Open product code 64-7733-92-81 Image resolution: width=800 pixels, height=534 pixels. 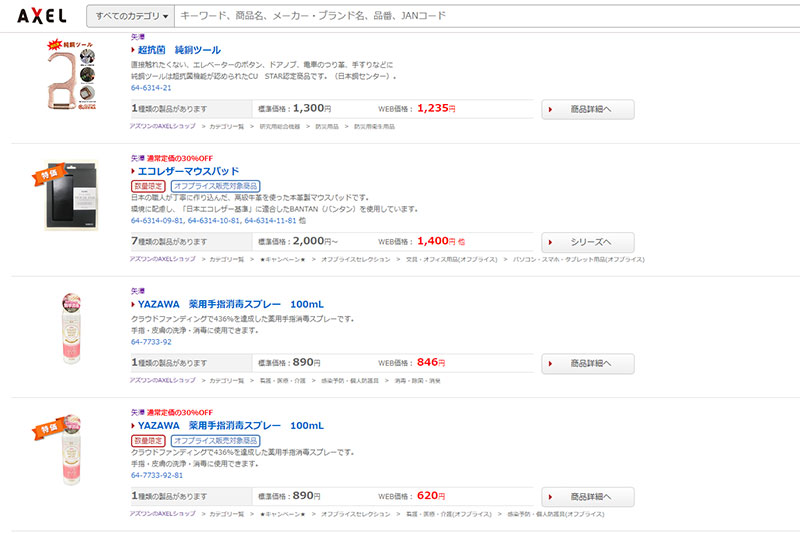coord(157,475)
